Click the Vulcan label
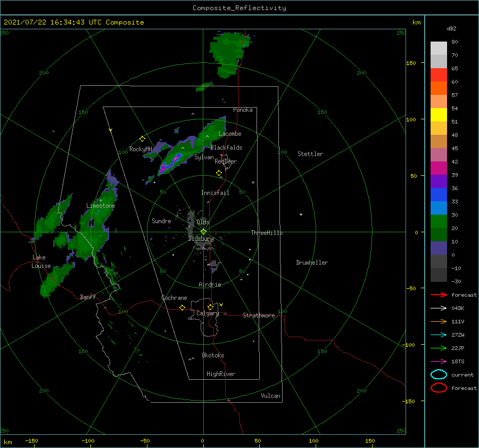The image size is (479, 448). pyautogui.click(x=270, y=396)
